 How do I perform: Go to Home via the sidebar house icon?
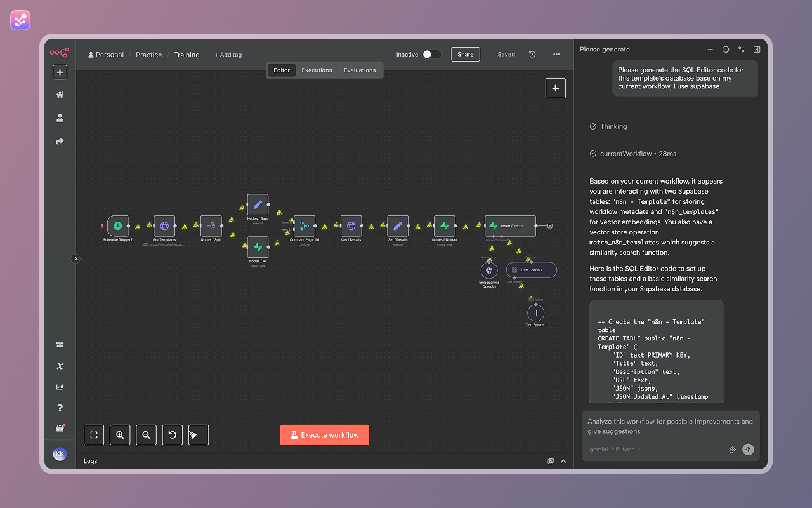click(60, 95)
